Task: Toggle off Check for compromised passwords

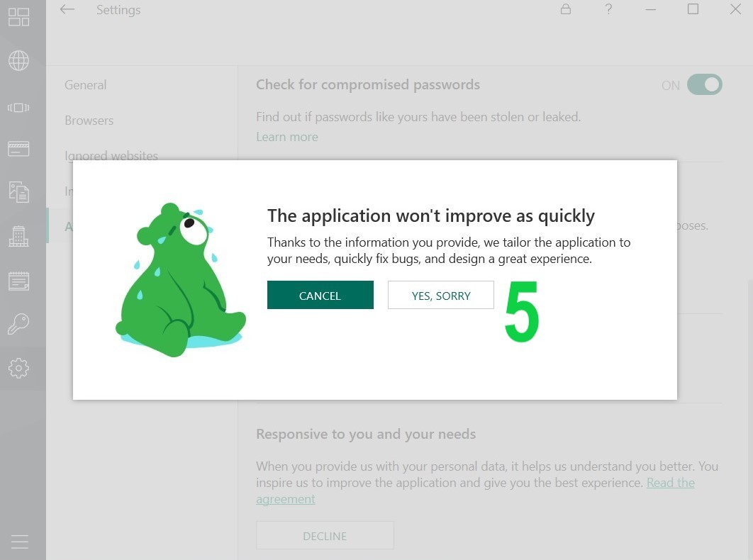Action: coord(704,85)
